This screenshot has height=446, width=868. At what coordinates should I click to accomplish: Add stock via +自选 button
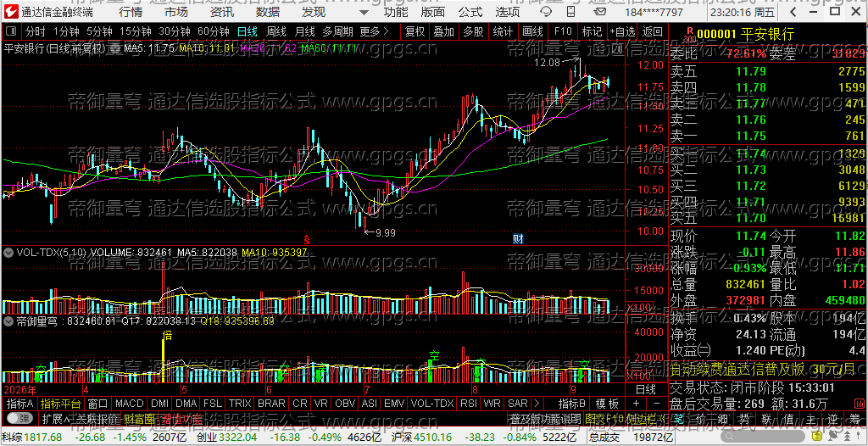[622, 31]
